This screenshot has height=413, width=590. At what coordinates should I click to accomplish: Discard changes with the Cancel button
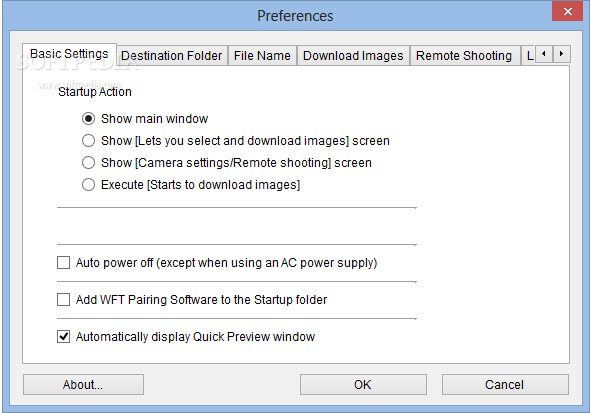(505, 384)
